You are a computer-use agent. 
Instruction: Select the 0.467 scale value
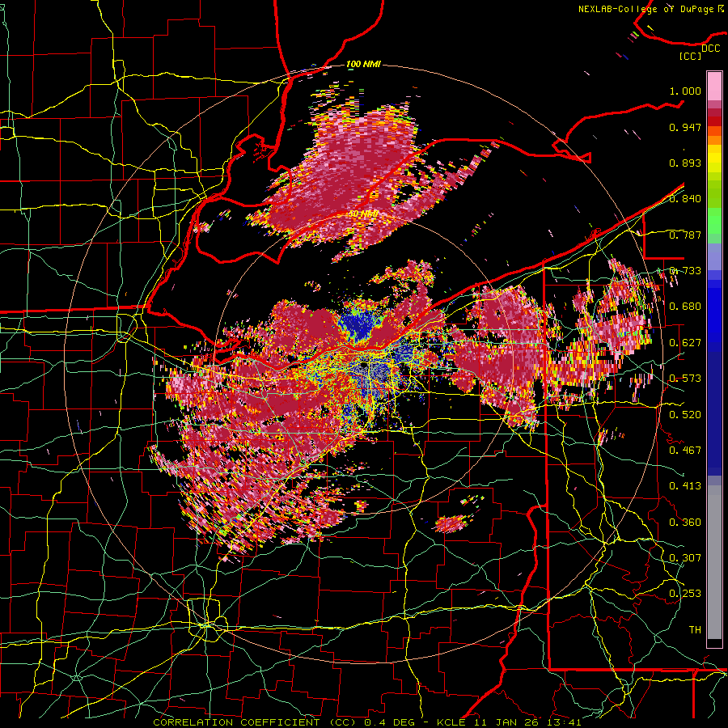point(685,451)
